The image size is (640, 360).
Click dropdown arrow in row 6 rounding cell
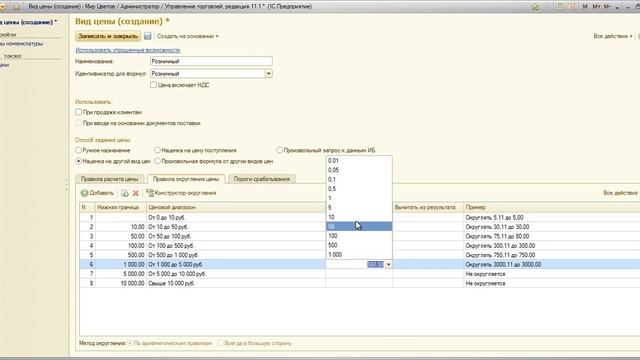coord(388,264)
